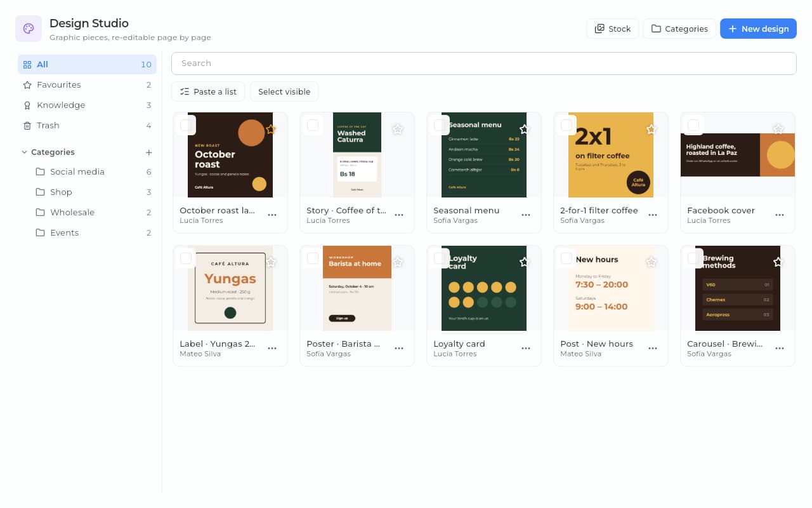
Task: Collapse the Categories section chevron
Action: pyautogui.click(x=25, y=152)
